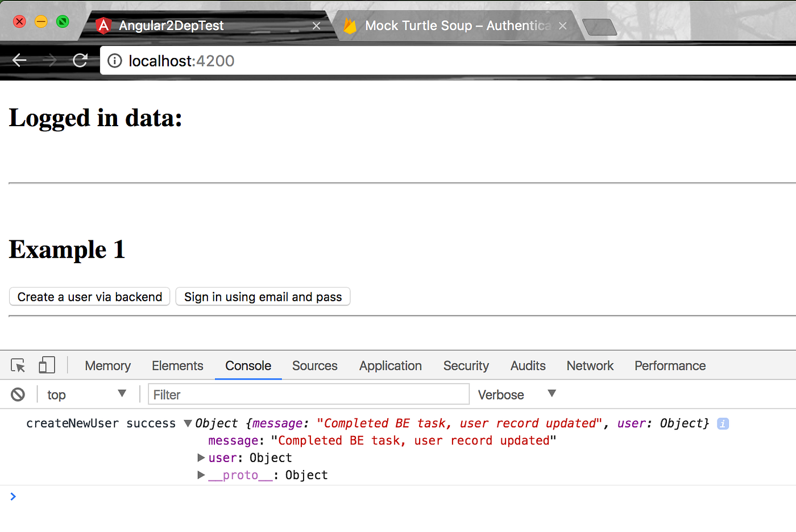
Task: Open the Security panel tab
Action: click(466, 365)
